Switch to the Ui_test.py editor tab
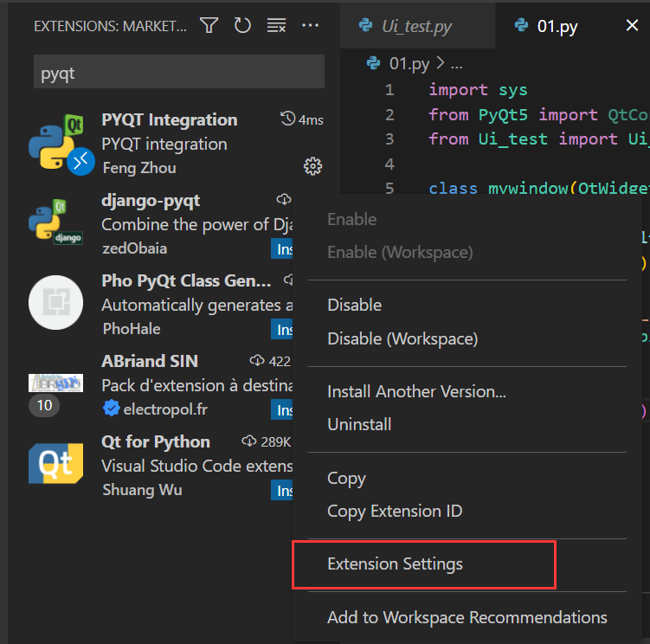The height and width of the screenshot is (644, 650). point(417,26)
